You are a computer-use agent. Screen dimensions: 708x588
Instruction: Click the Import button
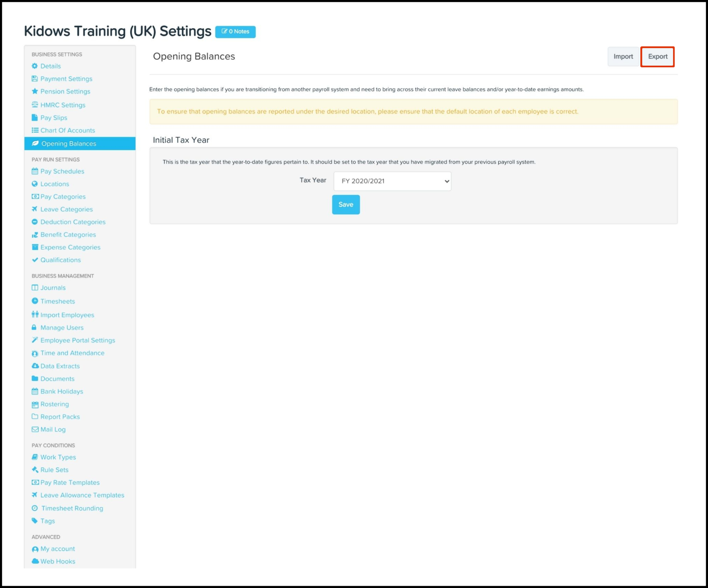click(623, 57)
